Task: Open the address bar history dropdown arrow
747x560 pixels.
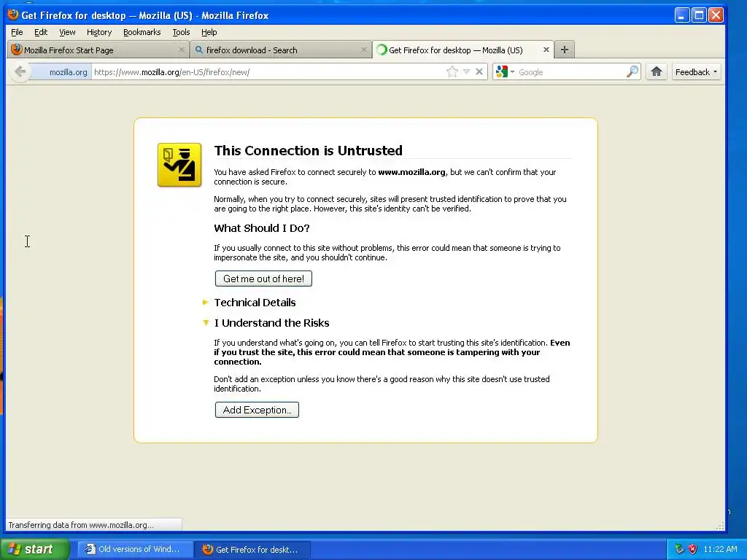Action: click(x=466, y=72)
